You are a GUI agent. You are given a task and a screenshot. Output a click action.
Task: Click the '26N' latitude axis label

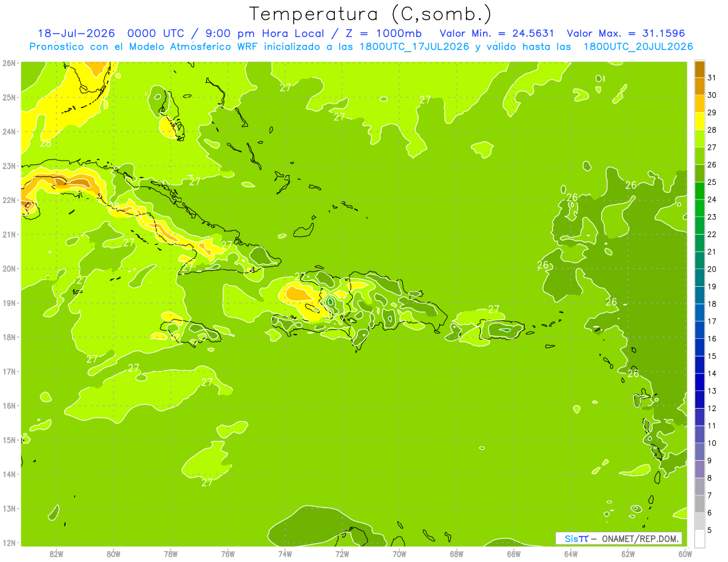pos(9,63)
